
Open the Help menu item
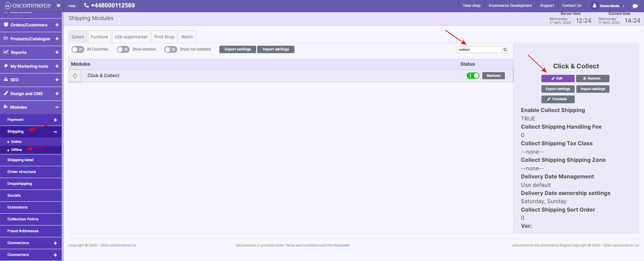point(72,6)
